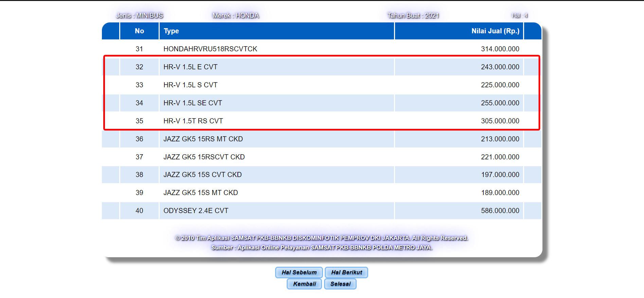The height and width of the screenshot is (298, 644).
Task: Select the HR-V 1.5L SE CVT entry
Action: 193,103
